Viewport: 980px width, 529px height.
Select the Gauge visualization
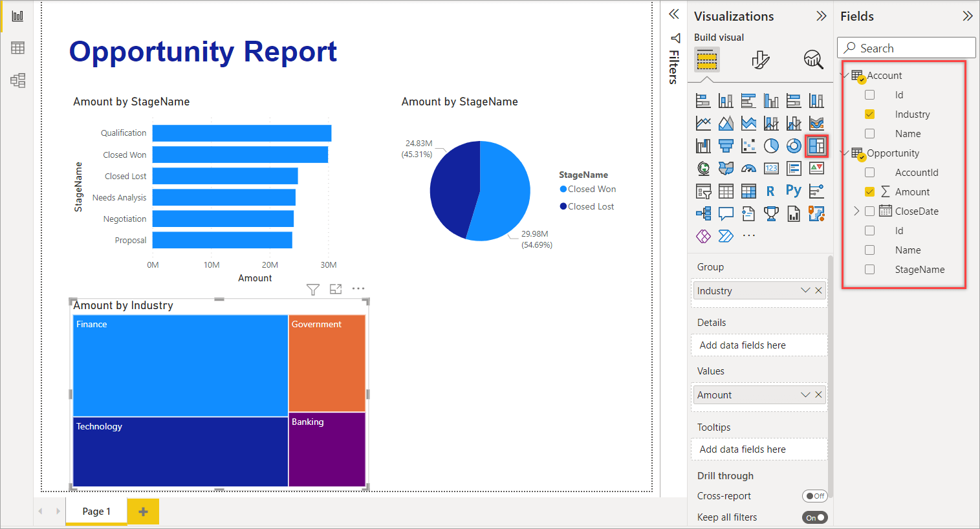(x=748, y=168)
